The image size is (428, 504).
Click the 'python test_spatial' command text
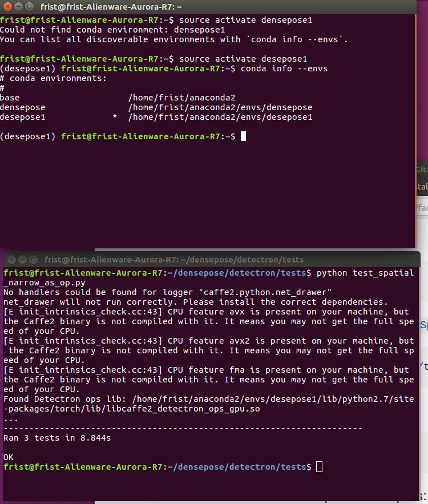pos(365,273)
